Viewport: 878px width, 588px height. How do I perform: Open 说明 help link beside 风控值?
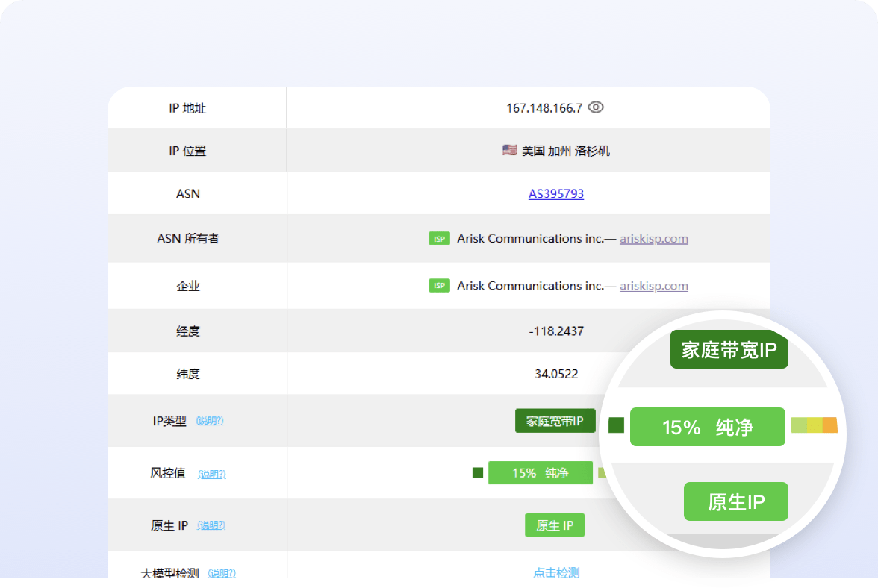click(x=212, y=474)
